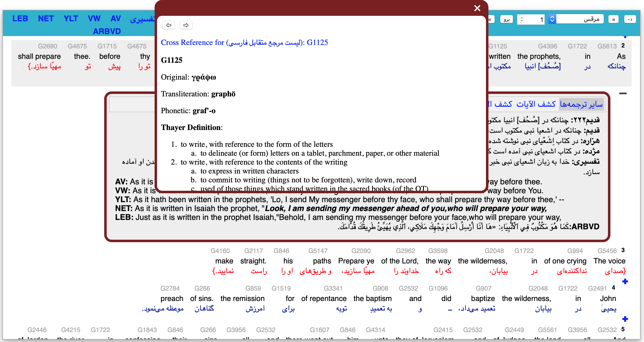Click Strong's number G859 above 'the remission'
This screenshot has width=644, height=342.
pos(253,288)
